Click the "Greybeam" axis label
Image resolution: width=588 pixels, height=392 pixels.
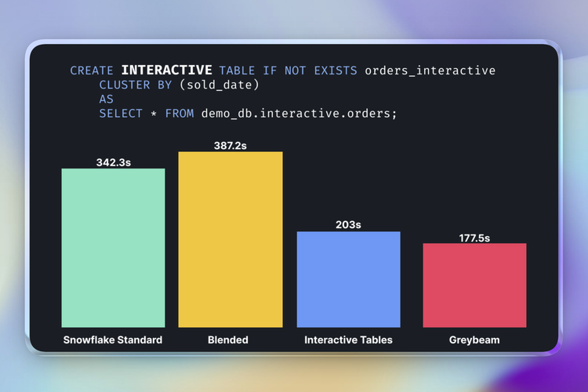tap(474, 340)
